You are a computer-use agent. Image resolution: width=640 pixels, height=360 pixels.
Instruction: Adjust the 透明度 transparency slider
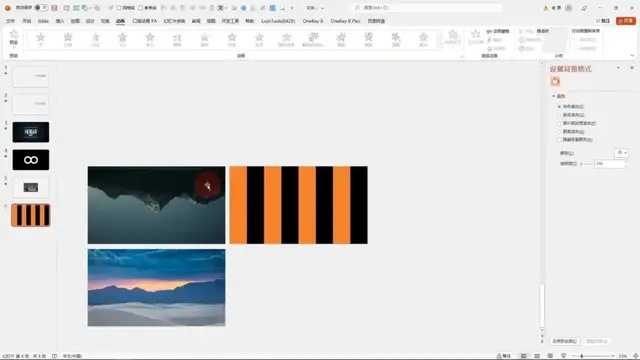point(587,164)
